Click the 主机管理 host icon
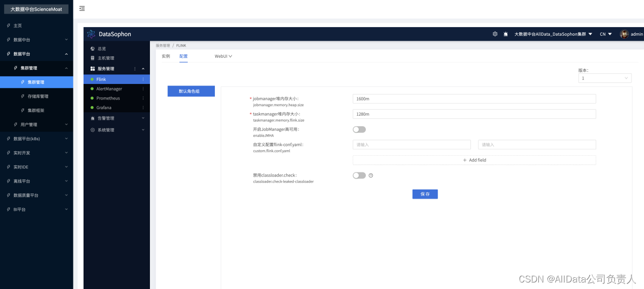The image size is (644, 289). point(93,58)
